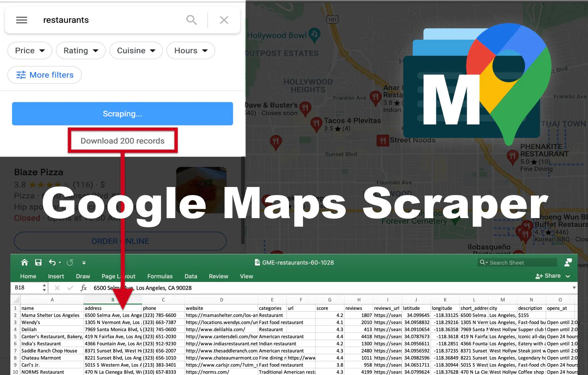
Task: Click the Hollywood Bowl map marker
Action: click(314, 35)
